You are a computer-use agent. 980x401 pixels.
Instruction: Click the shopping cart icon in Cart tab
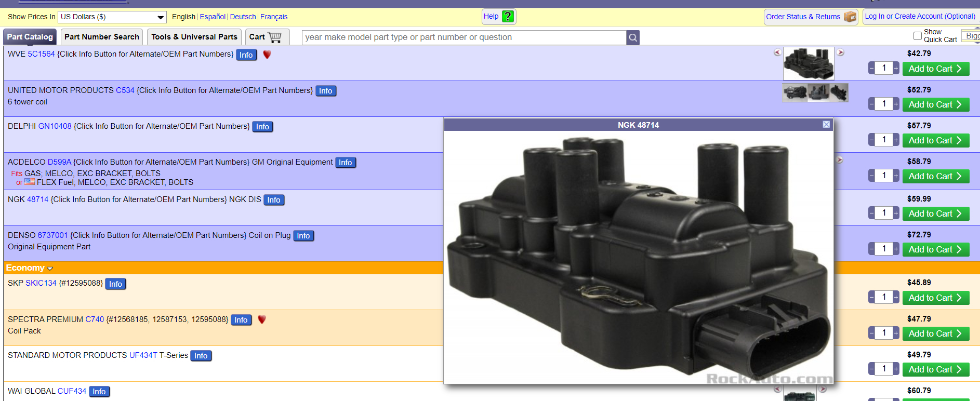click(274, 37)
